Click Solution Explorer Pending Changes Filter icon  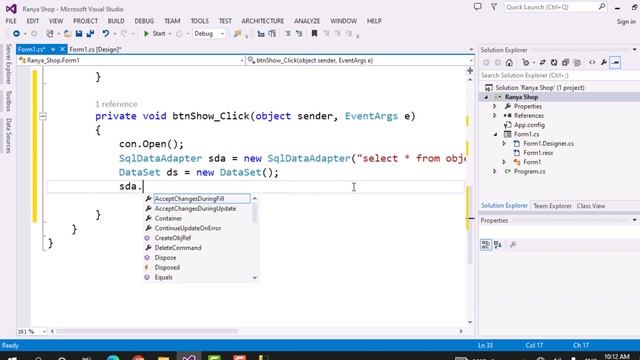526,63
